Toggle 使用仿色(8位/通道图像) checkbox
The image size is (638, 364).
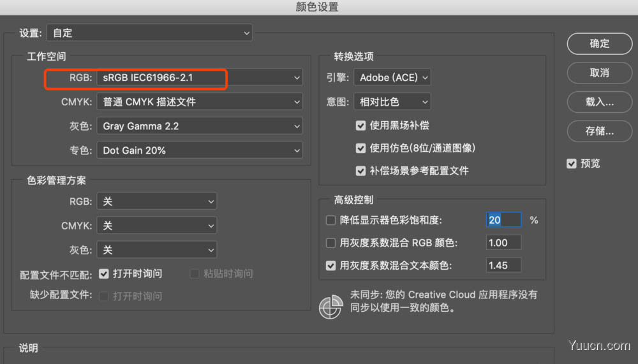click(x=360, y=148)
